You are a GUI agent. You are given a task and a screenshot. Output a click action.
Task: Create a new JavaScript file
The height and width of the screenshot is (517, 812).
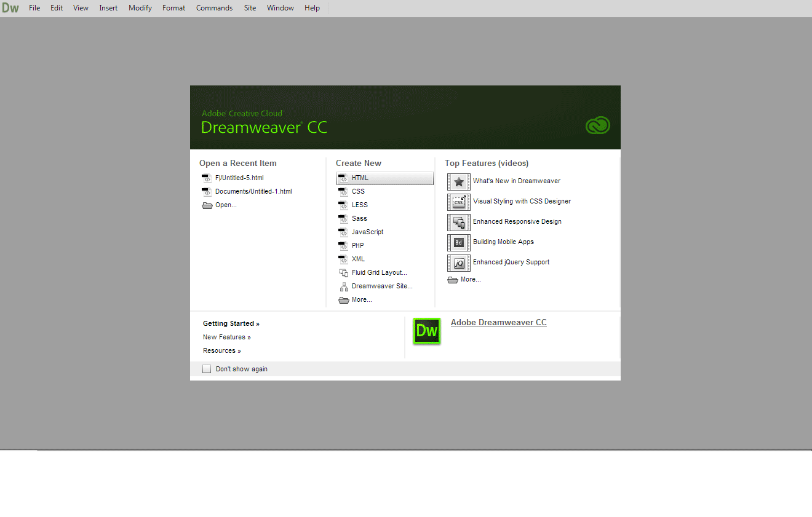pos(367,232)
